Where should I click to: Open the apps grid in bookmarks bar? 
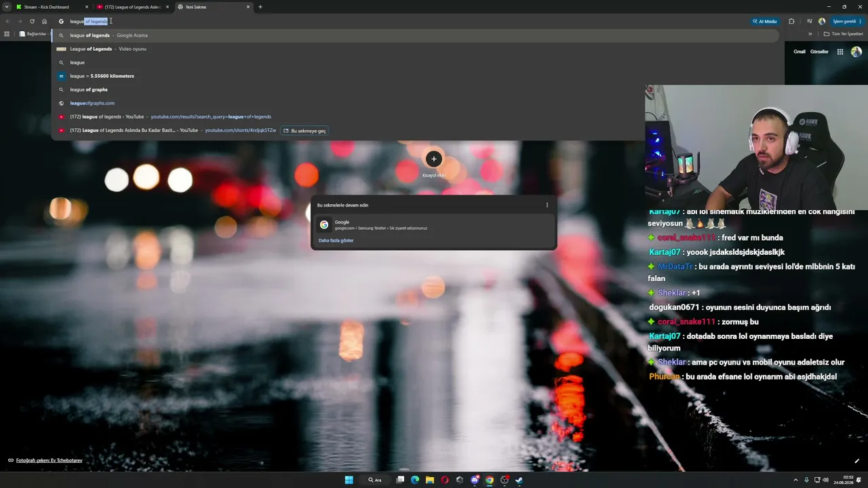pos(7,34)
